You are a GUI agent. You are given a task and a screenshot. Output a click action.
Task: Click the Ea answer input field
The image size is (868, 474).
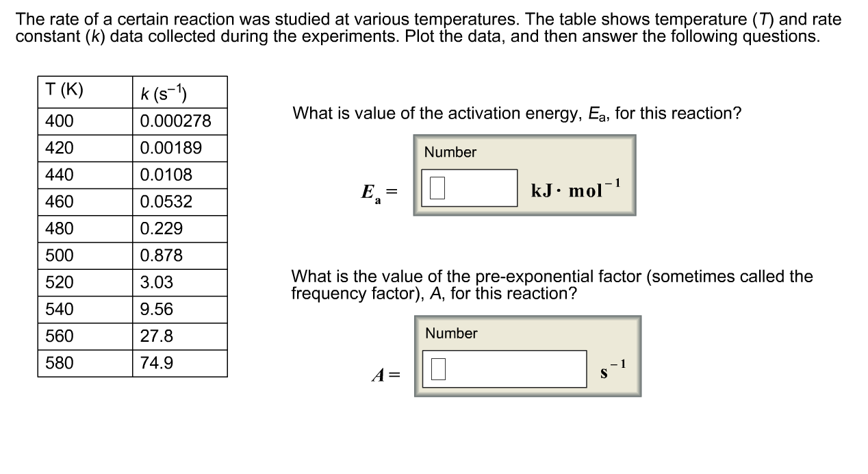coord(469,188)
